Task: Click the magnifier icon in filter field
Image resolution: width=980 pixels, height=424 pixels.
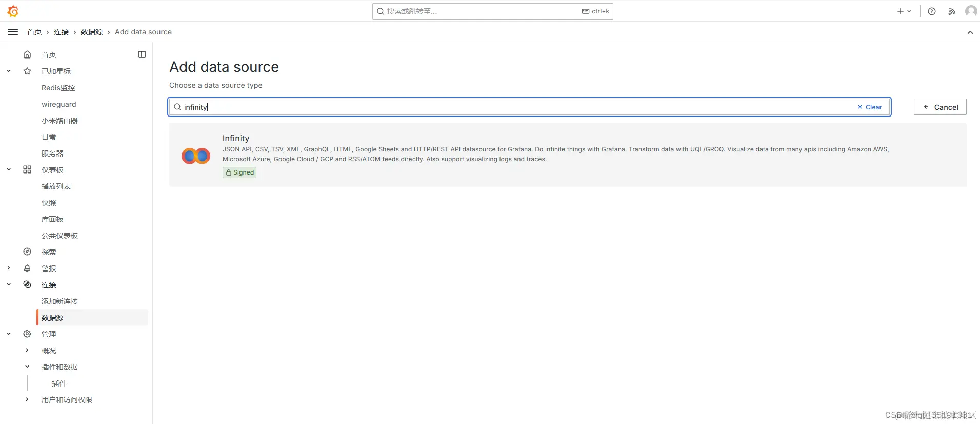Action: (x=177, y=107)
